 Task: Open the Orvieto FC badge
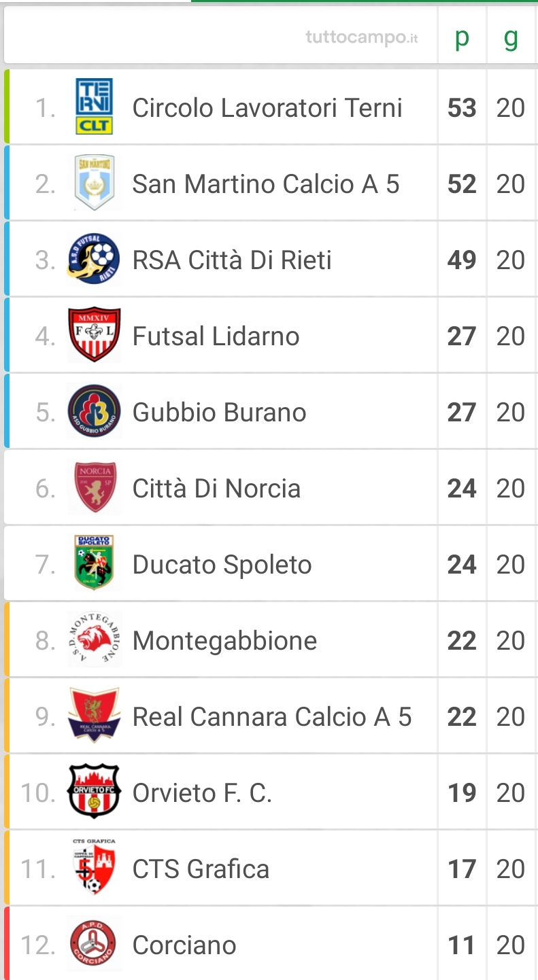point(94,792)
